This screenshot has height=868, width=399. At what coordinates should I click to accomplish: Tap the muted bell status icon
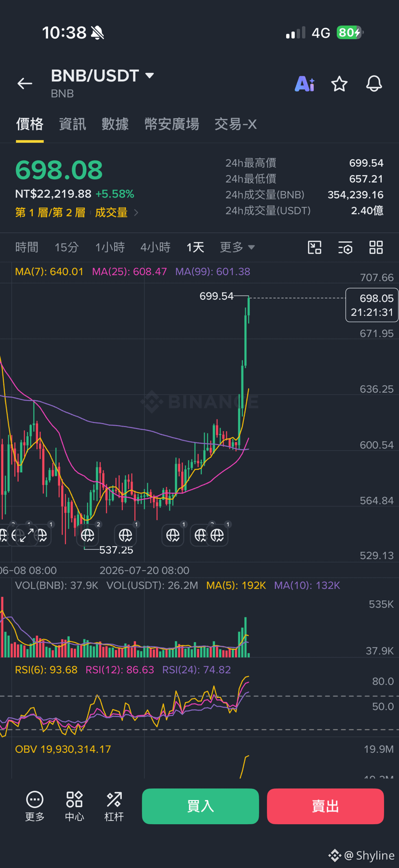97,33
